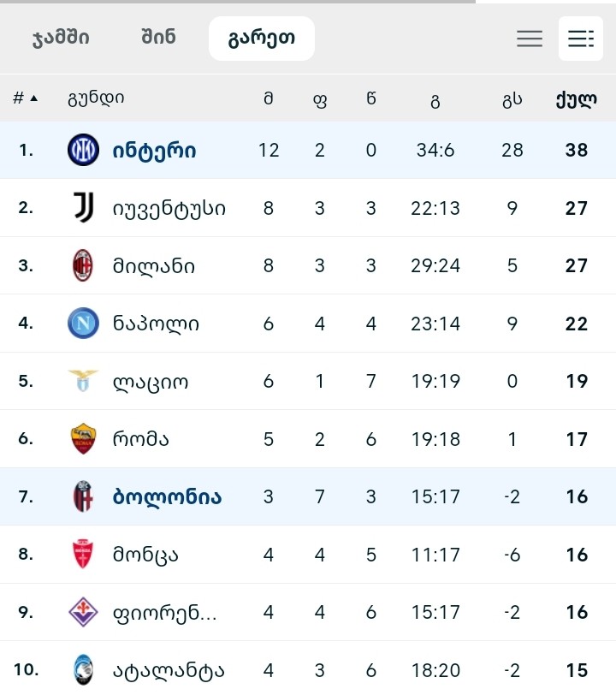Click the Atalanta club crest

click(83, 669)
